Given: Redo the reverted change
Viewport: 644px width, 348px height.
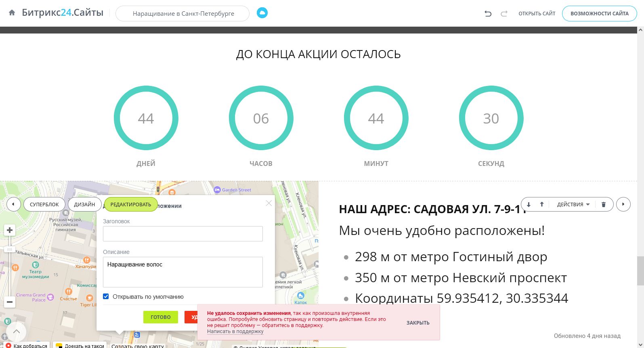Looking at the screenshot, I should (x=504, y=13).
